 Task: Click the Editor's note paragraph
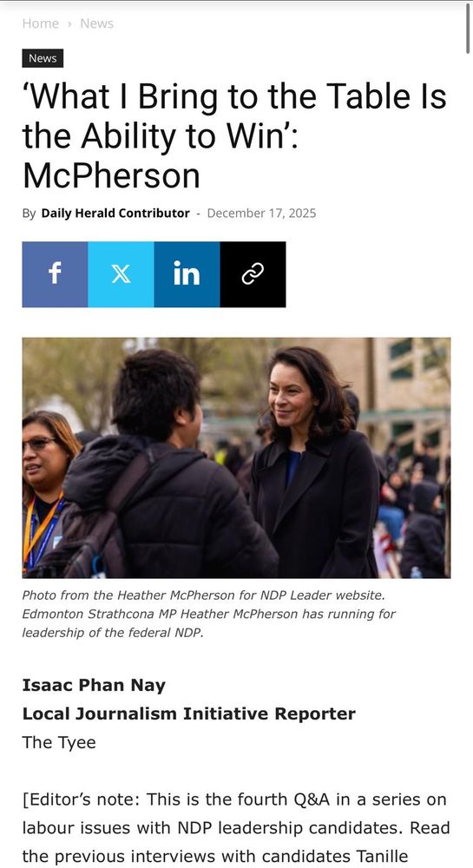tap(235, 829)
